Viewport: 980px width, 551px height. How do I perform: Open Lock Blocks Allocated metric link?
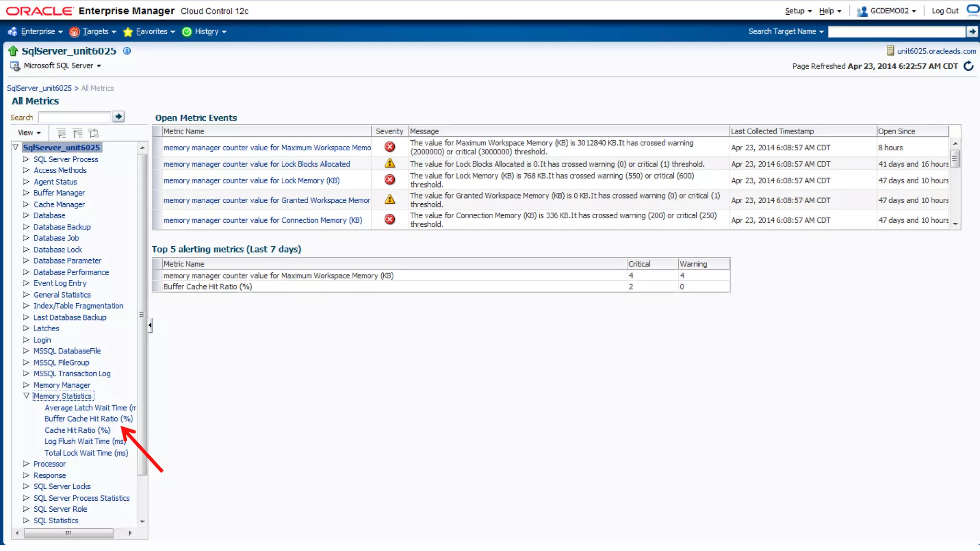(x=256, y=164)
